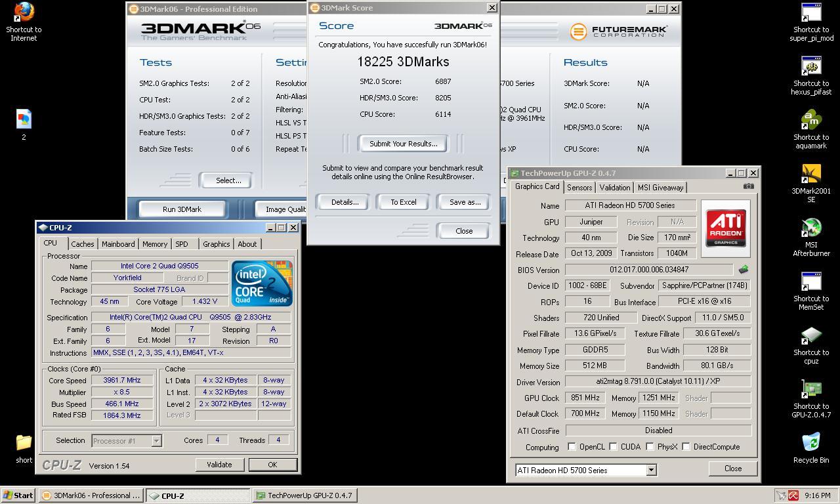Click OK button in CPU-Z
The width and height of the screenshot is (840, 504).
pos(272,465)
